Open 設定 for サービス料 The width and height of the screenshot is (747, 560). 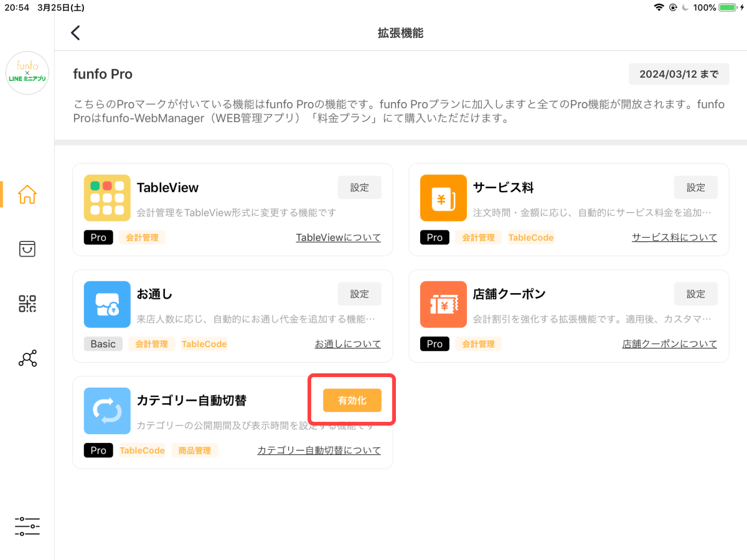[696, 188]
